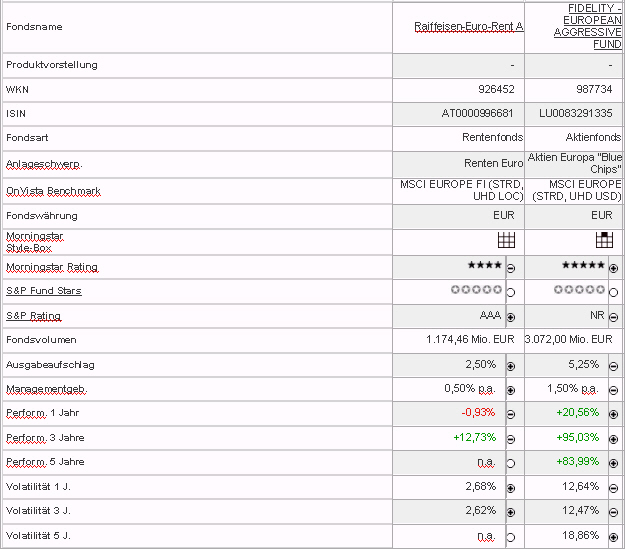Select WKN value 987734

(594, 89)
